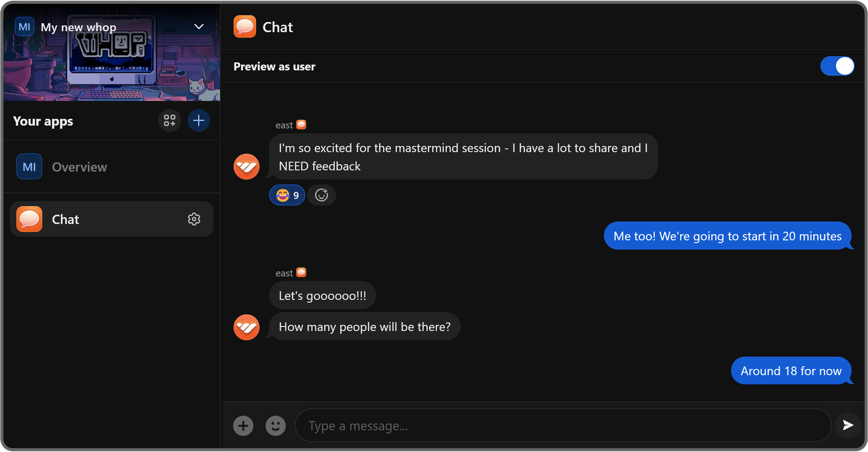This screenshot has height=452, width=868.
Task: Click the send message arrow icon
Action: coord(847,426)
